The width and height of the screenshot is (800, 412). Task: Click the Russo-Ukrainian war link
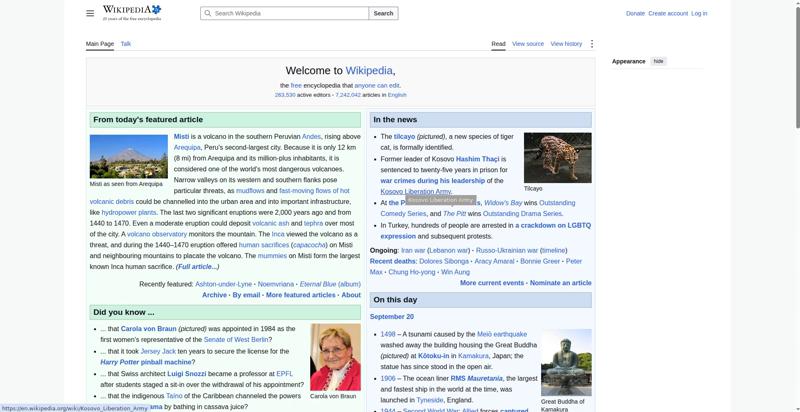point(507,250)
